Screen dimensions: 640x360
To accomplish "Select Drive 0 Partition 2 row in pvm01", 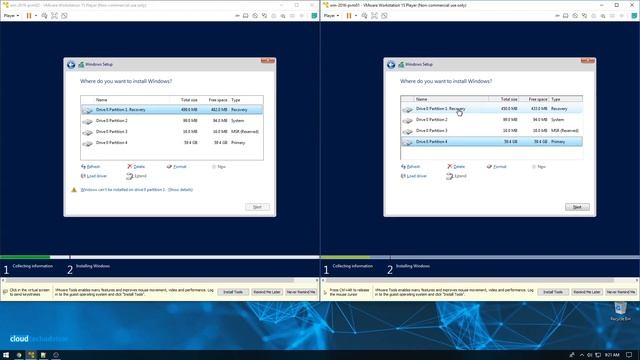I will coord(492,120).
